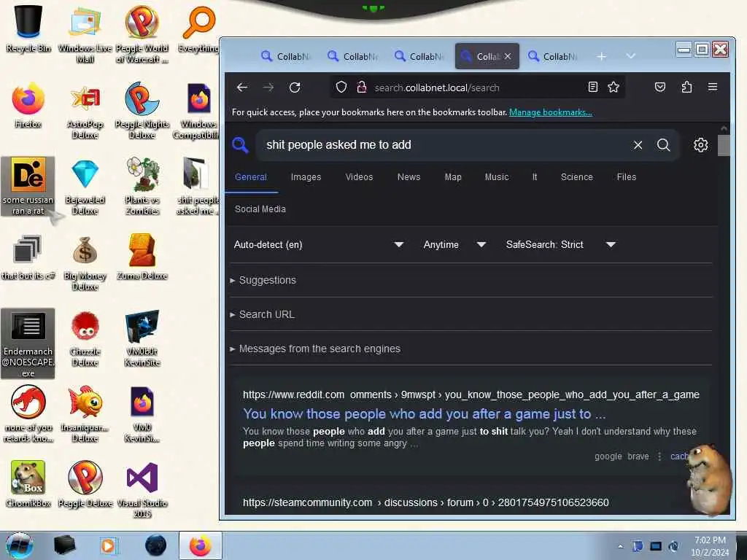This screenshot has height=560, width=747.
Task: Open the Recycle Bin desktop icon
Action: tap(28, 28)
